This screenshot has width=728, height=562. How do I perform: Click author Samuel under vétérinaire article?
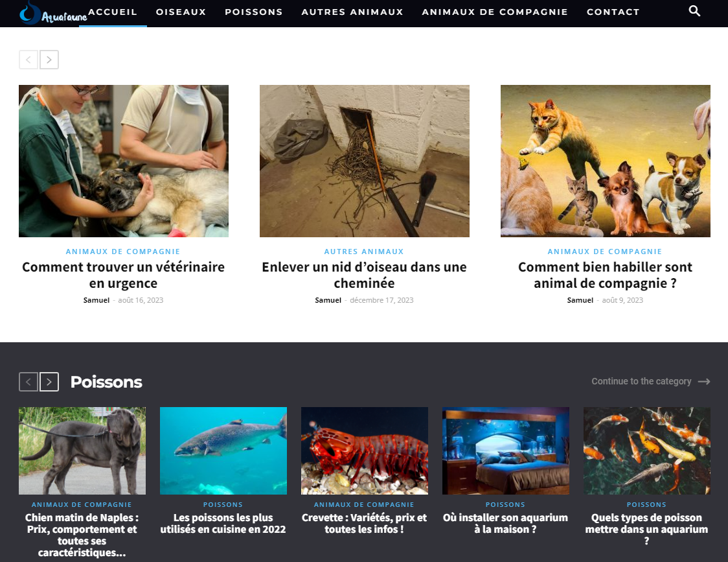click(97, 300)
